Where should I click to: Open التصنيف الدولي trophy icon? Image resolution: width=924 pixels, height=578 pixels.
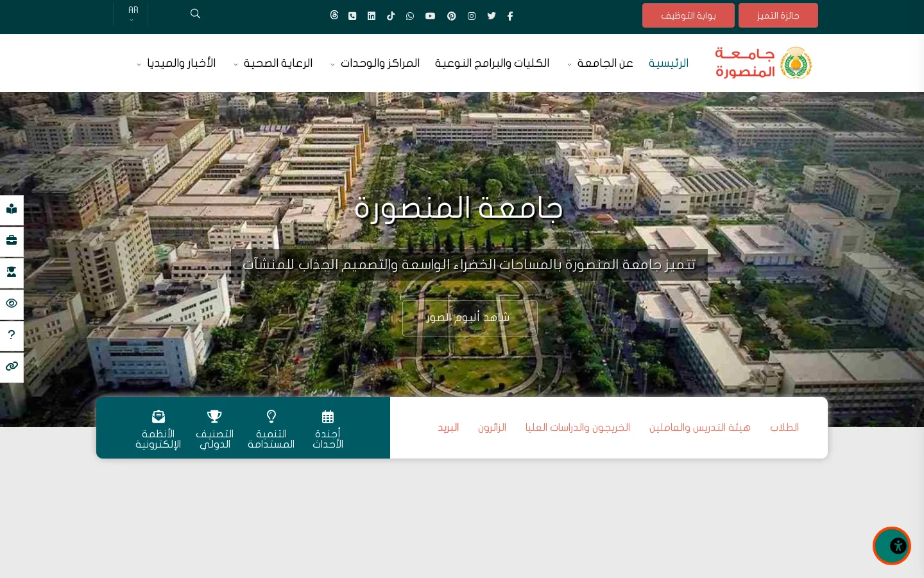coord(215,417)
